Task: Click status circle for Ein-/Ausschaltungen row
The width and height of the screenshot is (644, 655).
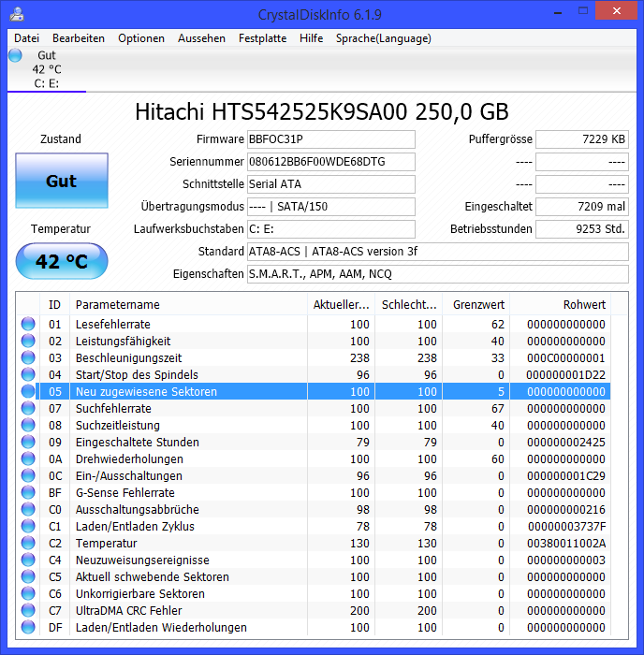Action: pyautogui.click(x=28, y=475)
